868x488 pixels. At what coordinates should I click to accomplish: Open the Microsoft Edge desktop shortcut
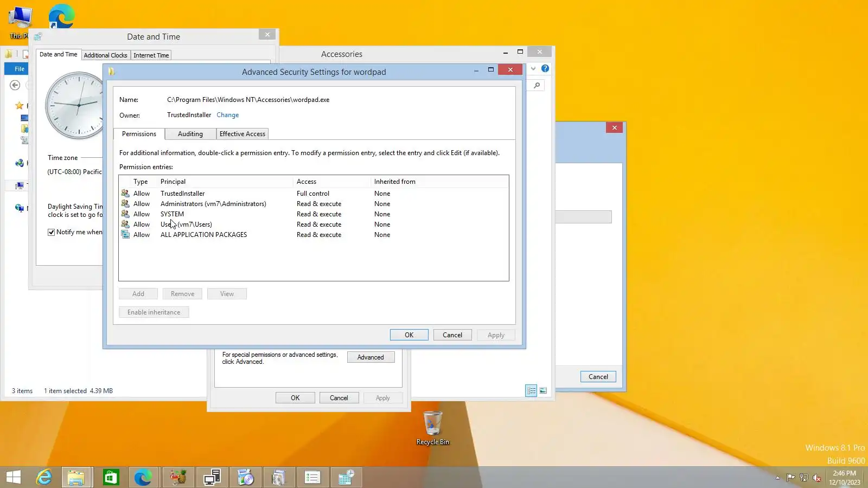(x=61, y=16)
